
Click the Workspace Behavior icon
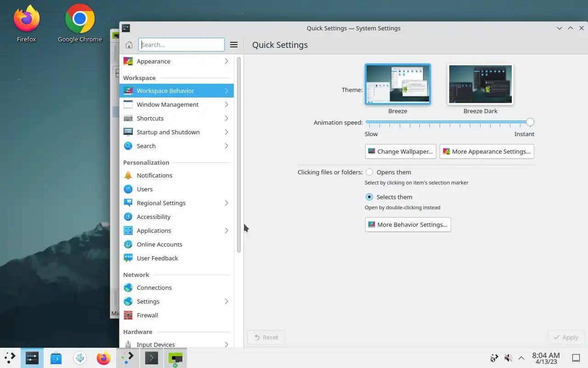[x=128, y=91]
